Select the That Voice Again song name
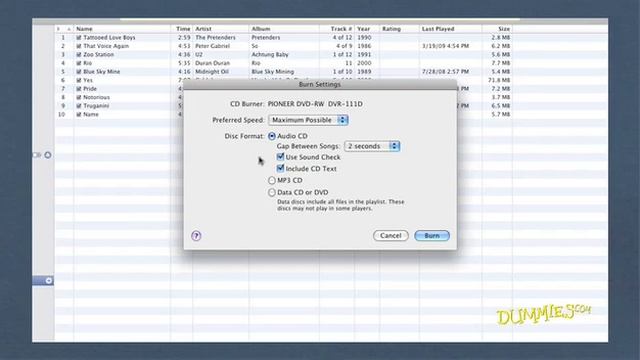The width and height of the screenshot is (640, 360). pyautogui.click(x=106, y=46)
